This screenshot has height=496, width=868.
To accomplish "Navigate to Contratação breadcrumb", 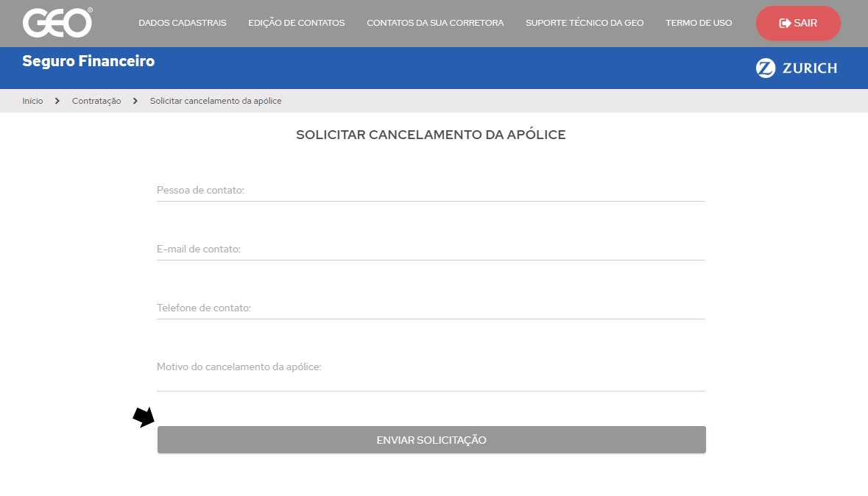I will point(96,101).
